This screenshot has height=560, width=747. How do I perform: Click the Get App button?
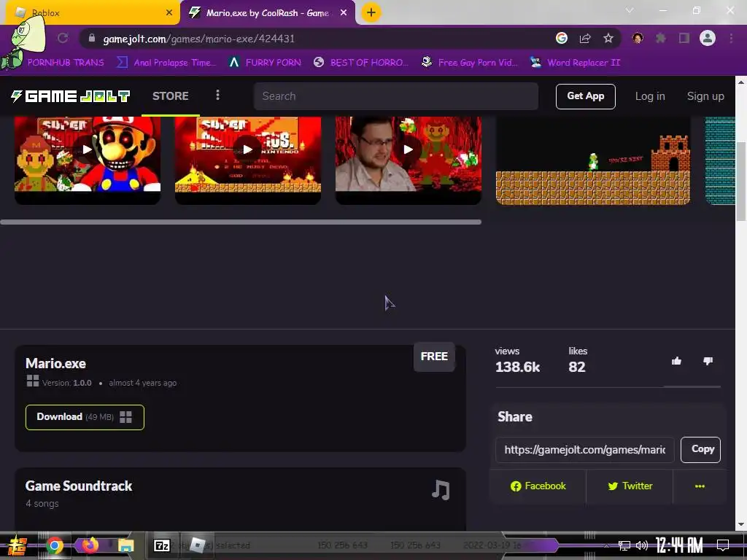tap(586, 96)
